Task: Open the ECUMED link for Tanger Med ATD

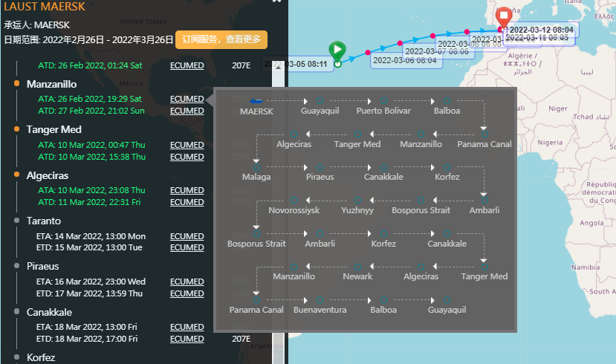Action: click(x=187, y=157)
